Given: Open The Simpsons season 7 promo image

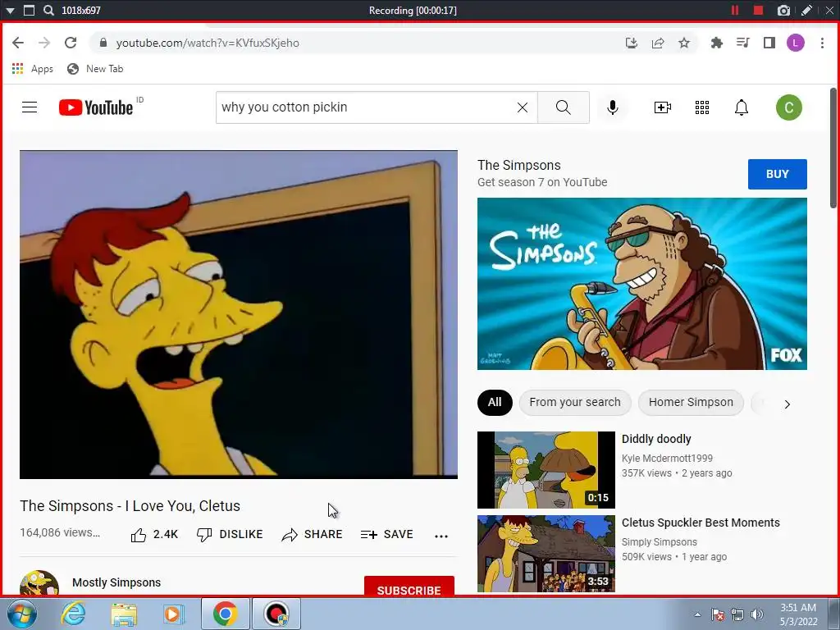Looking at the screenshot, I should coord(641,283).
